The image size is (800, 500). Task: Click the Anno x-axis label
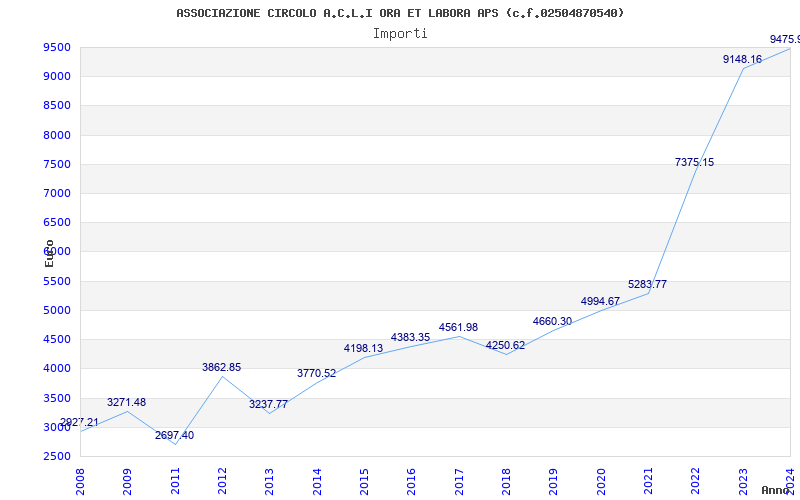click(776, 490)
